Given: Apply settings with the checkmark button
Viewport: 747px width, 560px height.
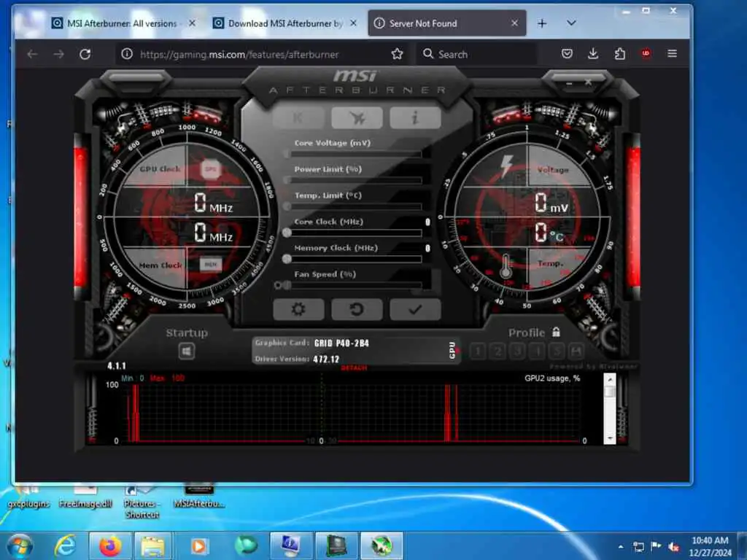Looking at the screenshot, I should point(415,309).
